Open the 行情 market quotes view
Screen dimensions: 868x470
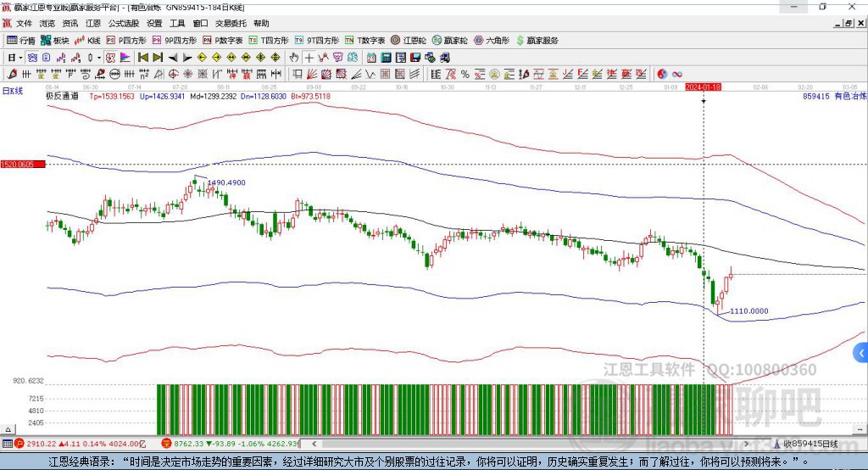click(21, 41)
